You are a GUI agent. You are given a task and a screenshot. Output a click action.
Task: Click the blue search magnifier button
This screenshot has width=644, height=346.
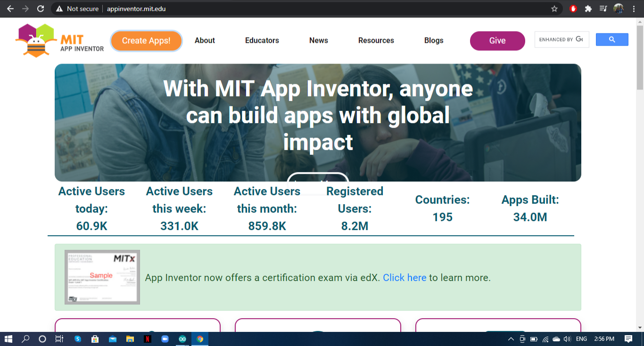(612, 40)
